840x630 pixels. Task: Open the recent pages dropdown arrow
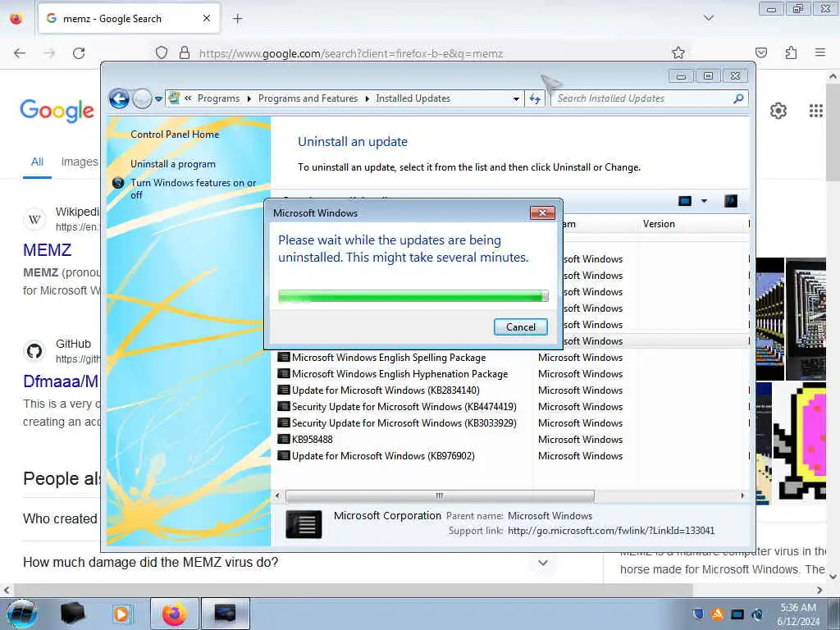coord(158,99)
